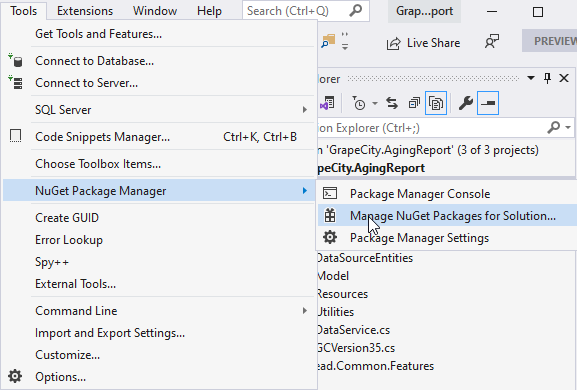Click the Connect to Server icon
The width and height of the screenshot is (577, 390).
(15, 83)
